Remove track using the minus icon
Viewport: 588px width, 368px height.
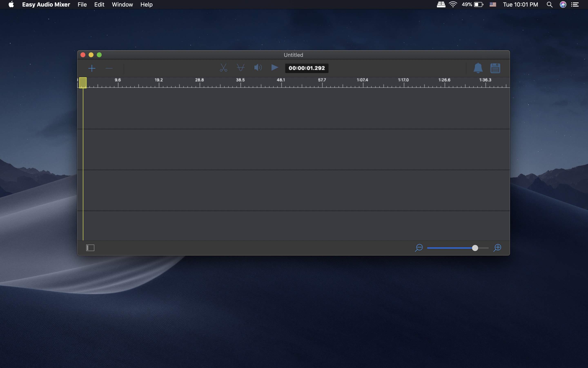109,68
